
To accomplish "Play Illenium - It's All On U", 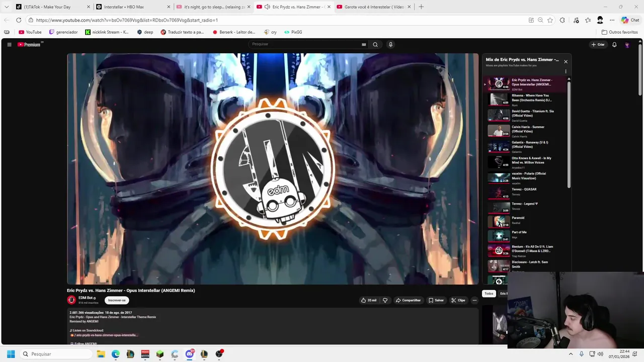I will pos(526,250).
